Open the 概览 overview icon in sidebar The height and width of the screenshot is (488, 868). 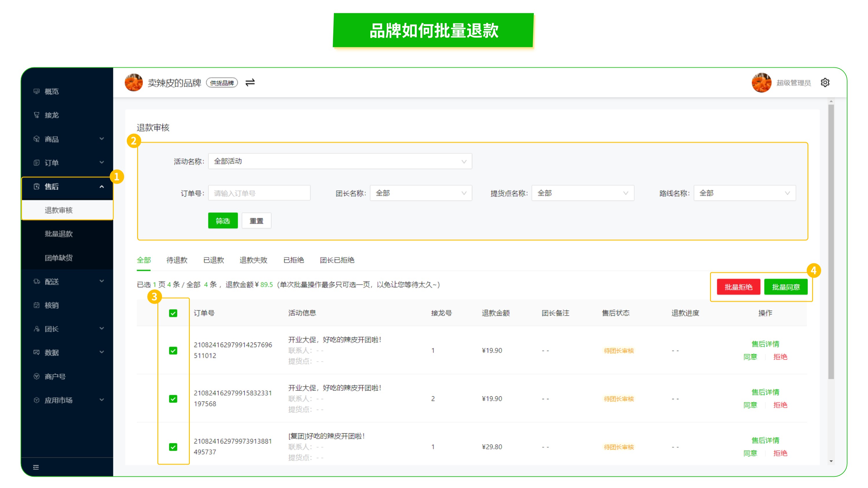(x=36, y=91)
